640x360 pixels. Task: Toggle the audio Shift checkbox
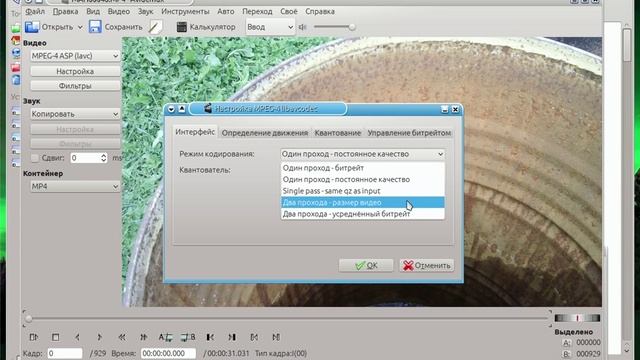coord(35,158)
